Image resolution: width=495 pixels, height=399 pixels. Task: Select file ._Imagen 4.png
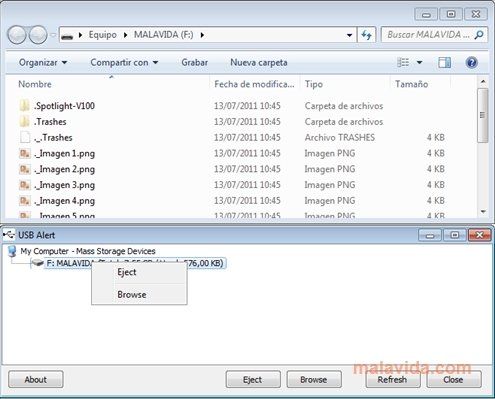tap(64, 201)
